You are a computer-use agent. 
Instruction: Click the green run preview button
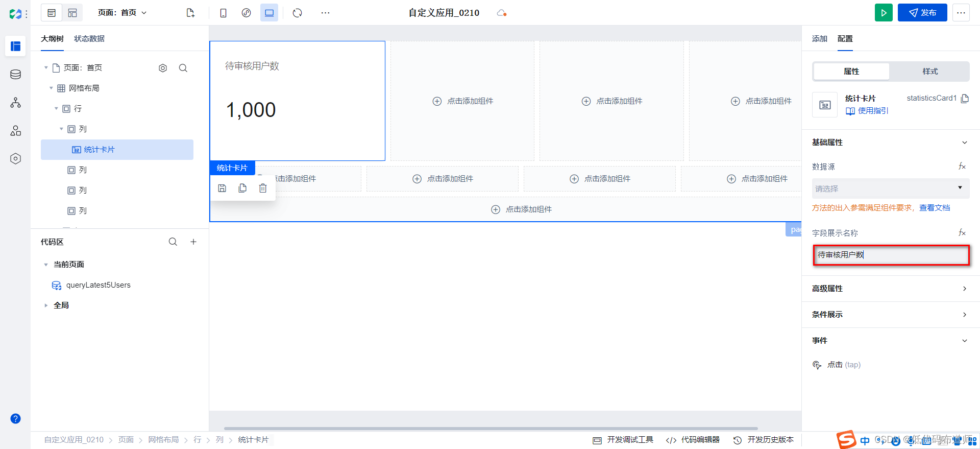point(884,13)
